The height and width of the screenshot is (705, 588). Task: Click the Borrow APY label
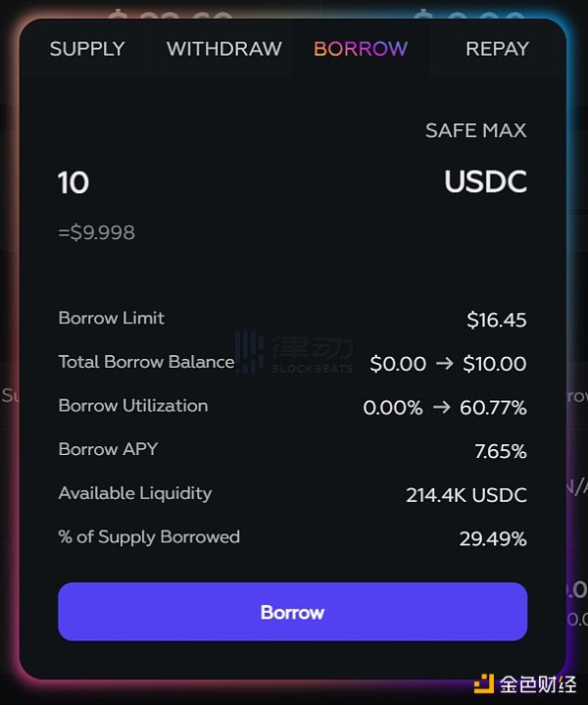point(108,449)
